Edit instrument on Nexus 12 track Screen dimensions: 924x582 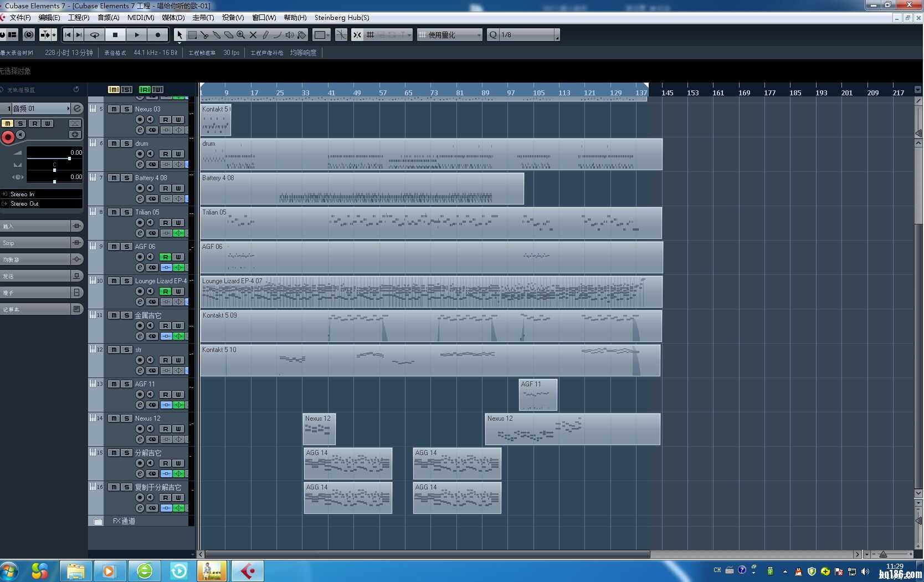140,440
